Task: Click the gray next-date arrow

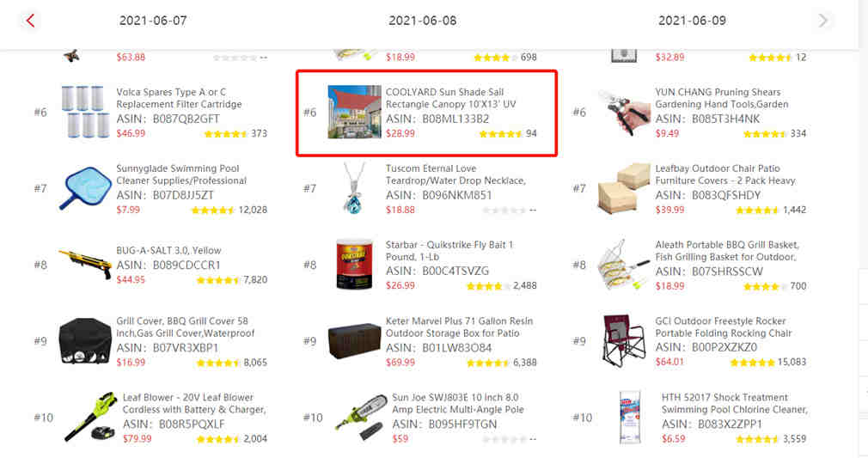Action: [x=823, y=21]
